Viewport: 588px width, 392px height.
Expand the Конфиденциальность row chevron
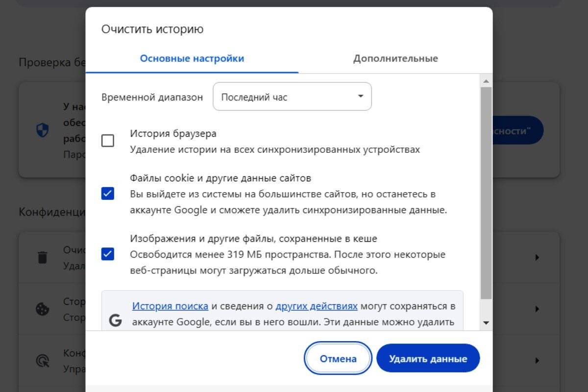[x=538, y=361]
